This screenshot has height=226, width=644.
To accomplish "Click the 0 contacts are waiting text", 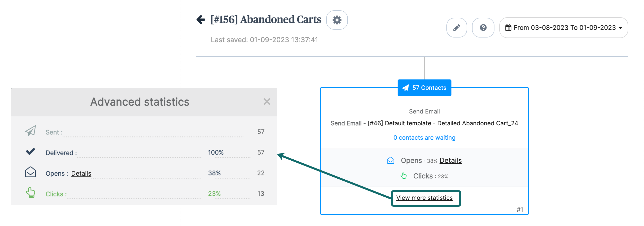I will pyautogui.click(x=424, y=137).
